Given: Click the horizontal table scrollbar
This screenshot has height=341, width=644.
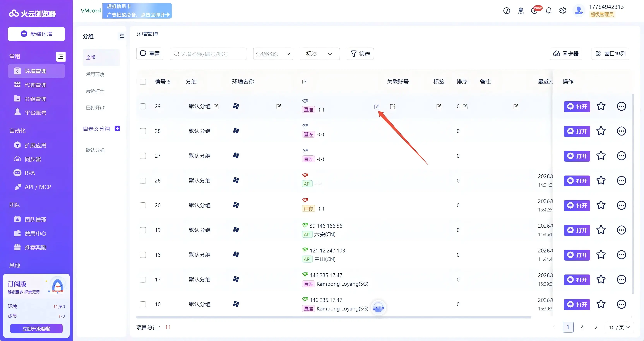Looking at the screenshot, I should click(x=333, y=317).
